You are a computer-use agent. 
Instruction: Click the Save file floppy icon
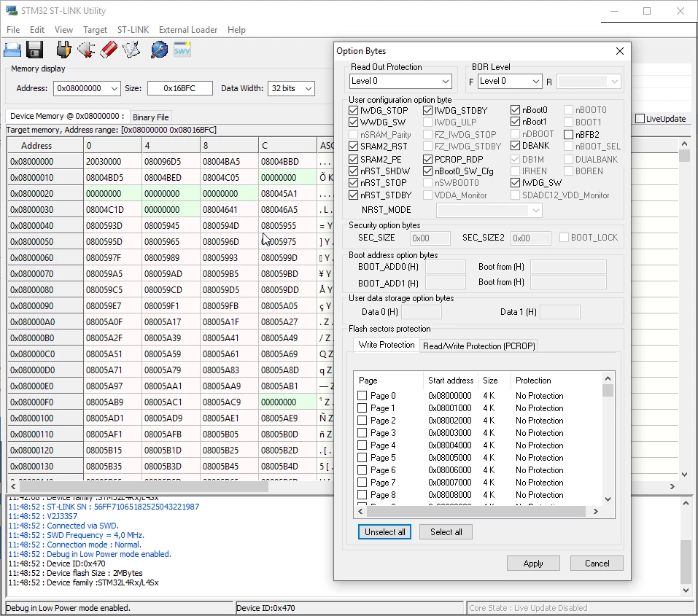point(35,50)
